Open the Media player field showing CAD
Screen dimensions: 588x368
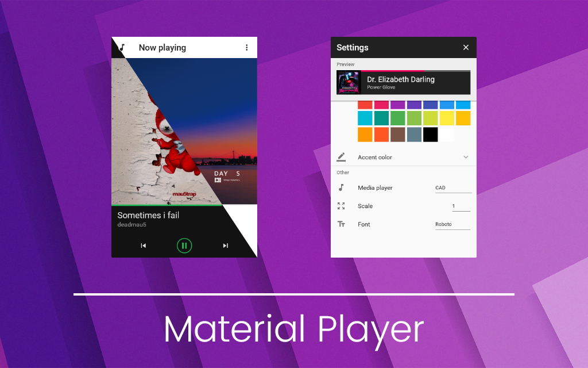click(x=454, y=188)
